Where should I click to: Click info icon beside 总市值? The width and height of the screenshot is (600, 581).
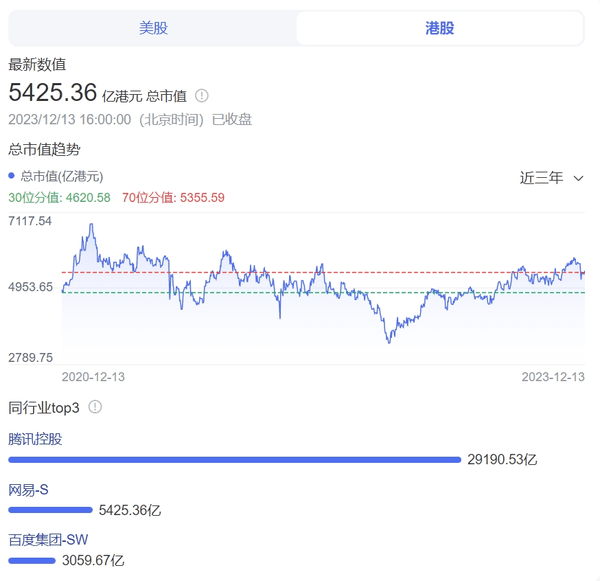click(202, 96)
